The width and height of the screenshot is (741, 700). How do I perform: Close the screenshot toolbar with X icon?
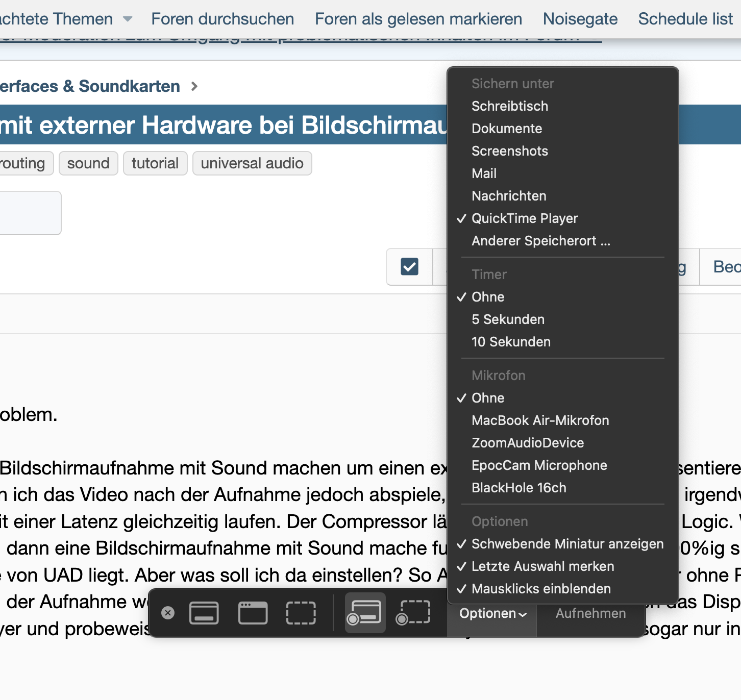168,612
